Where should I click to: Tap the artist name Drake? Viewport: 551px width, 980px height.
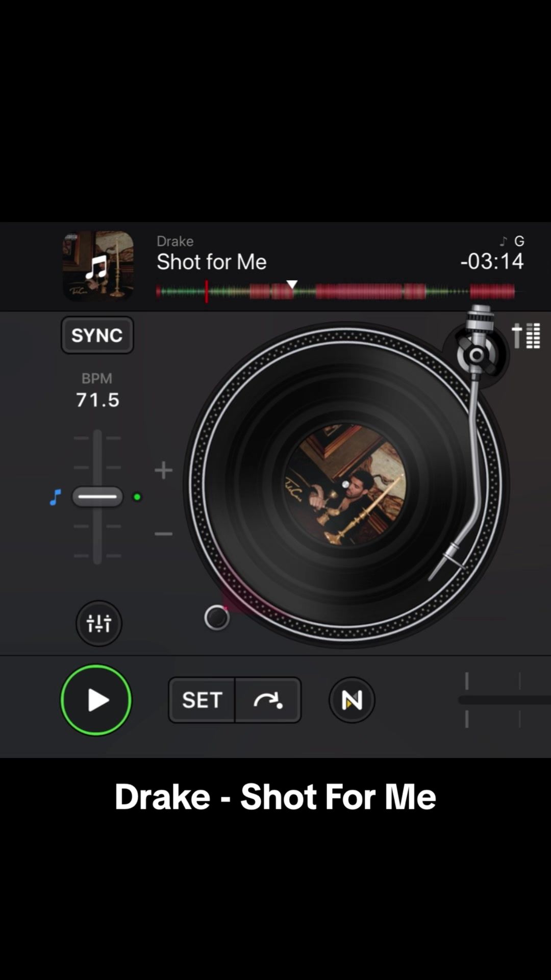(x=175, y=241)
